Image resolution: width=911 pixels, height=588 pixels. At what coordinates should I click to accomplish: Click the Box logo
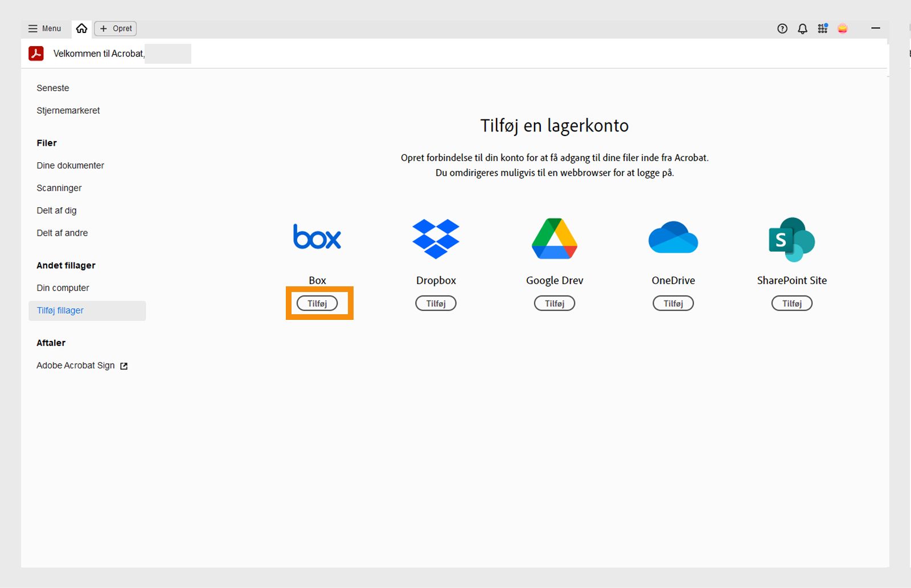[x=317, y=237]
